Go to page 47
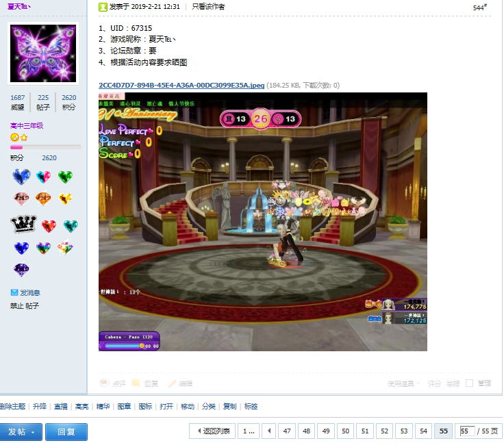Screen dimensions: 504x443 point(287,431)
